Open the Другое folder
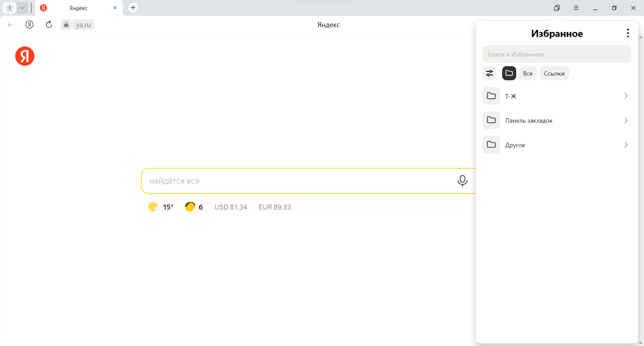Screen dimensions: 644x346 [557, 145]
